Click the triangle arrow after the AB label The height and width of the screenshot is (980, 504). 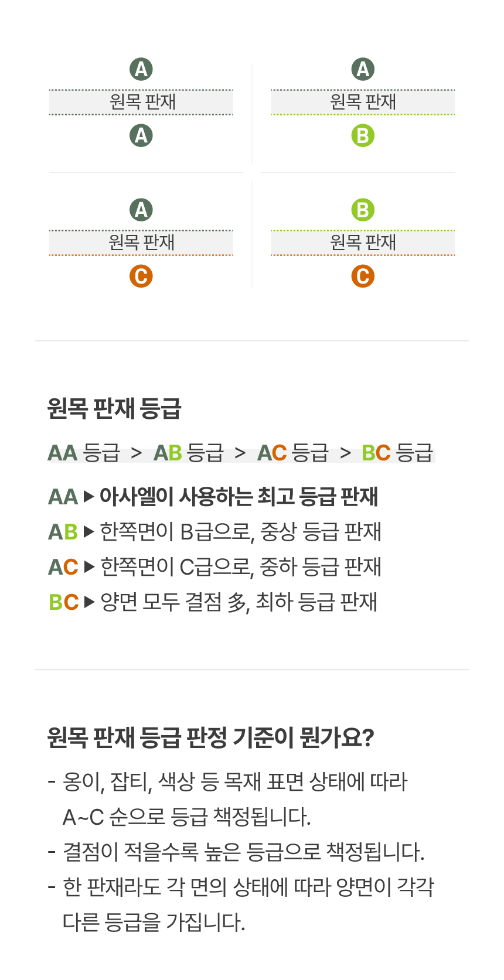coord(88,532)
